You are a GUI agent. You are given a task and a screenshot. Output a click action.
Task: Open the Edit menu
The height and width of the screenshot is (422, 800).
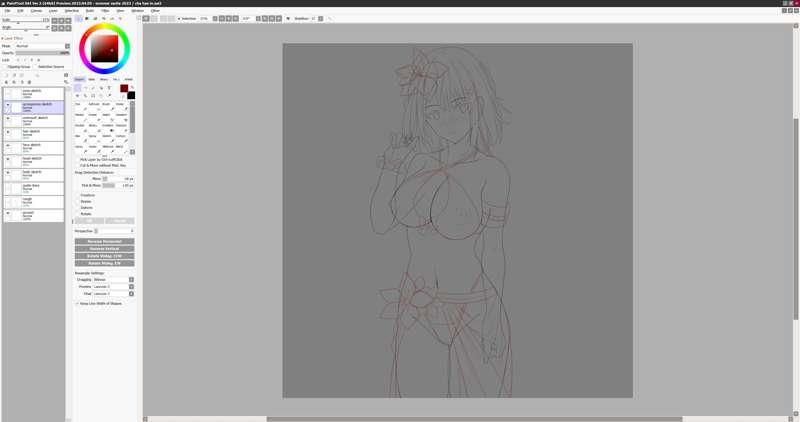20,10
